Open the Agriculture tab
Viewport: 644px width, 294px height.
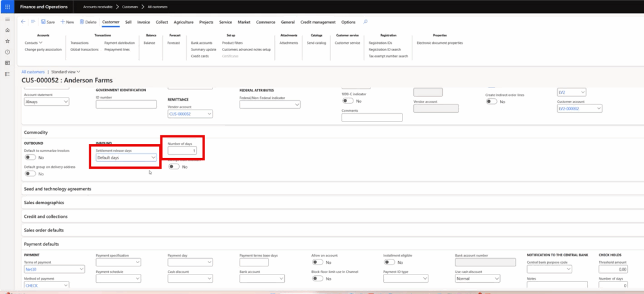(x=184, y=22)
